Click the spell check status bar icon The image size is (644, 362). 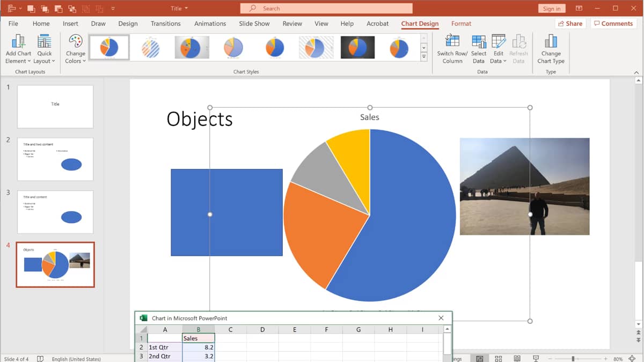[x=40, y=359]
